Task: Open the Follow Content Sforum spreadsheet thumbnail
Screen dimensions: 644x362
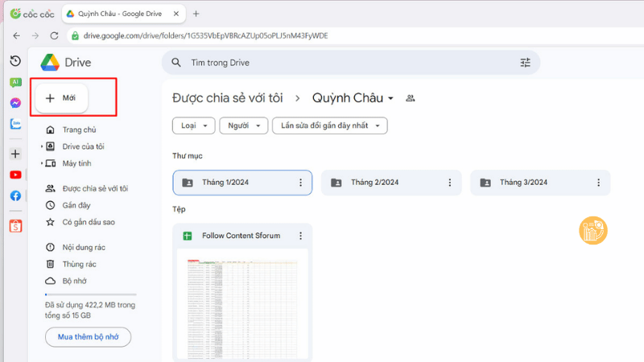Action: coord(242,304)
